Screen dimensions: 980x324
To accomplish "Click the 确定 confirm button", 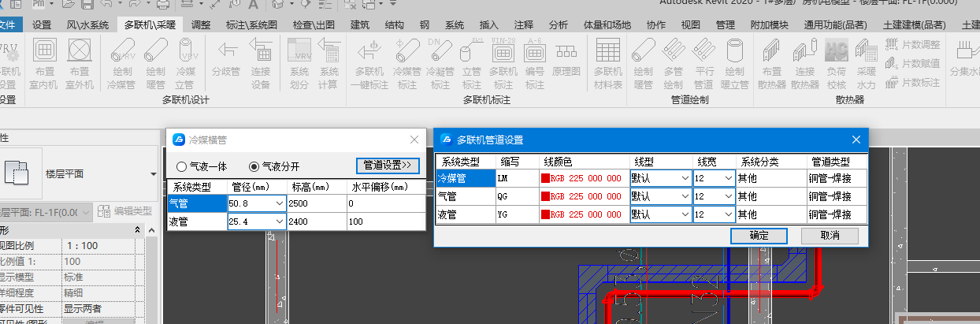I will [759, 235].
